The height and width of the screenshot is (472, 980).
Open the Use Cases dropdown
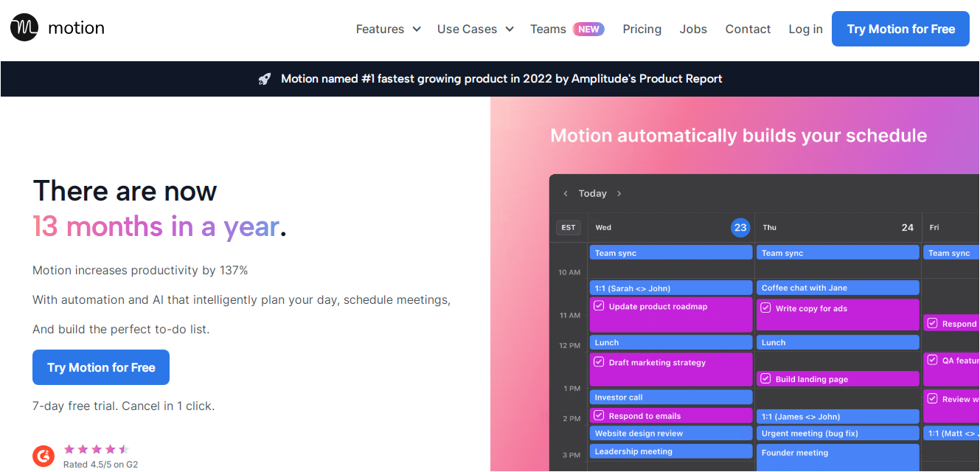(x=476, y=29)
